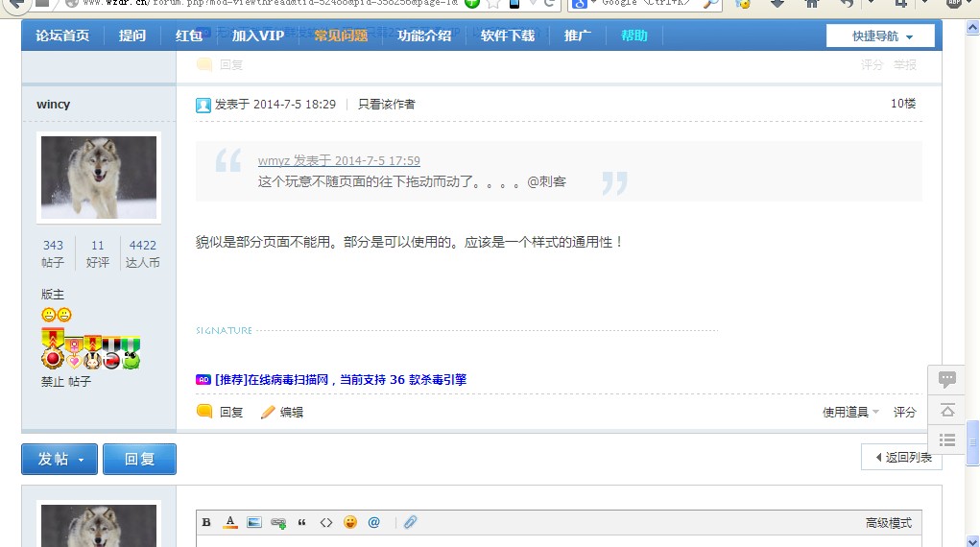Open the smiley emoticon picker
980x547 pixels.
click(350, 522)
